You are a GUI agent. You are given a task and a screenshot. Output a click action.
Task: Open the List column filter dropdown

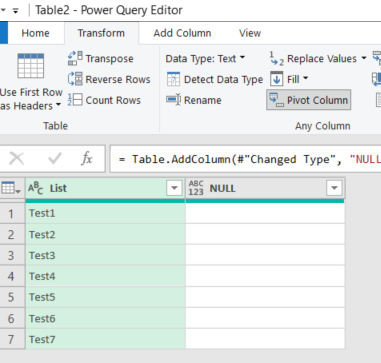click(x=174, y=188)
